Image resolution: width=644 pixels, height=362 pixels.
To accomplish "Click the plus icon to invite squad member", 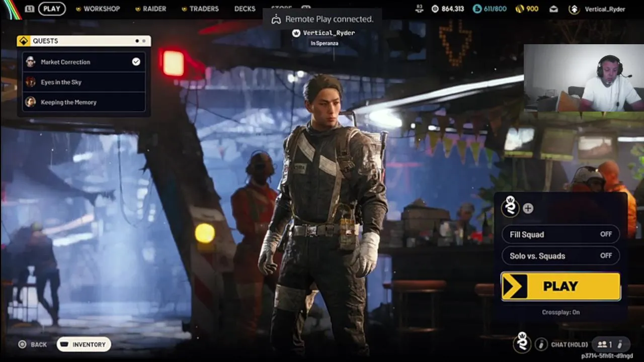I will 528,208.
